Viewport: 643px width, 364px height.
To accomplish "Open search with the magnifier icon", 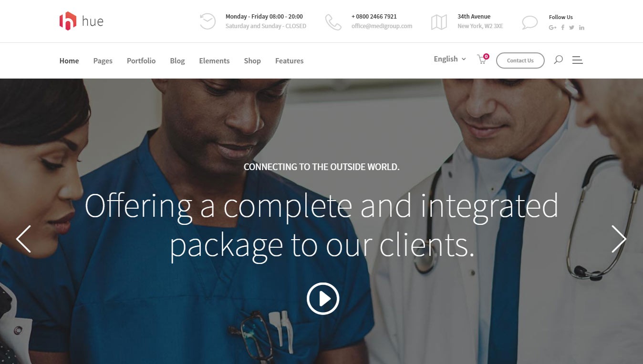I will 558,60.
